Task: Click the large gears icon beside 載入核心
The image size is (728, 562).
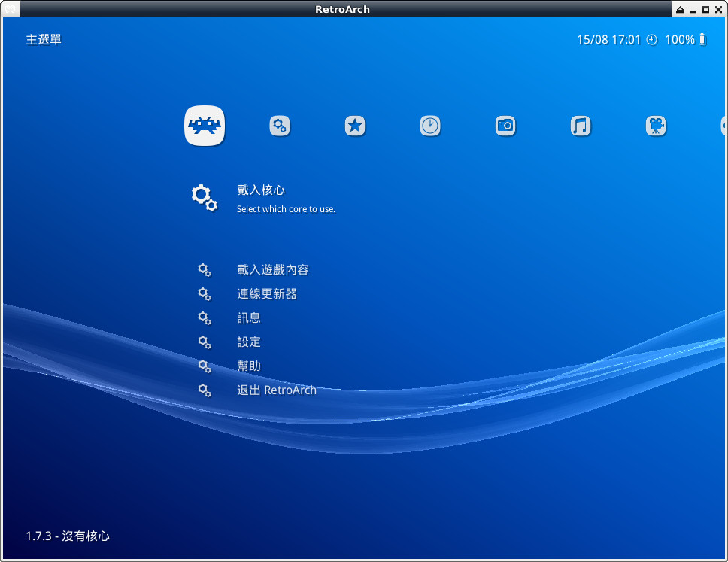Action: click(x=204, y=198)
